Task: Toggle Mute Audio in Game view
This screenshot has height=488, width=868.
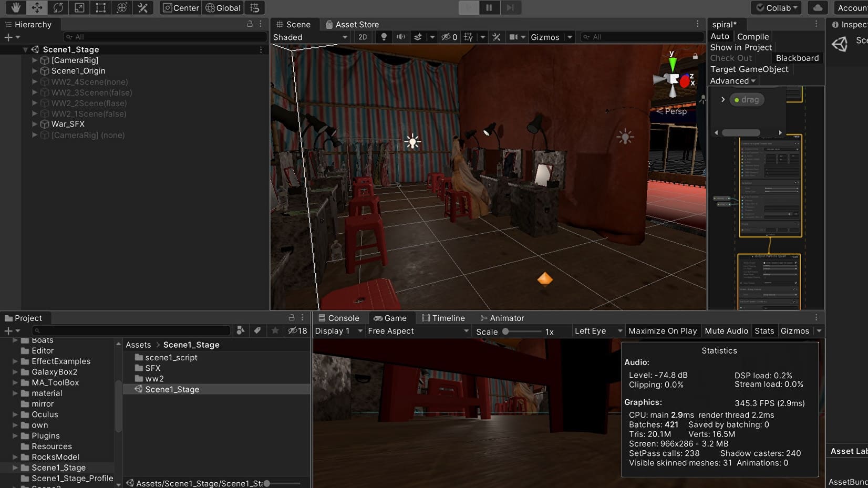Action: tap(726, 331)
